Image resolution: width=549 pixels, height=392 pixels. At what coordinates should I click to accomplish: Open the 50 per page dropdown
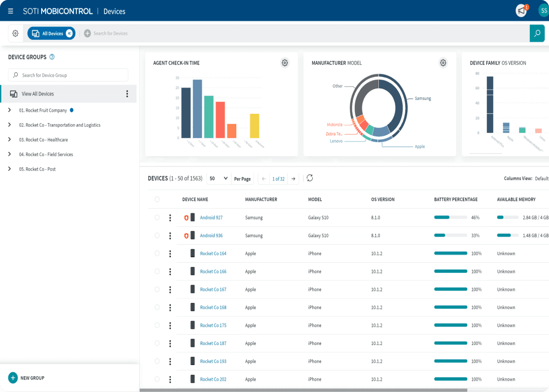click(x=219, y=178)
